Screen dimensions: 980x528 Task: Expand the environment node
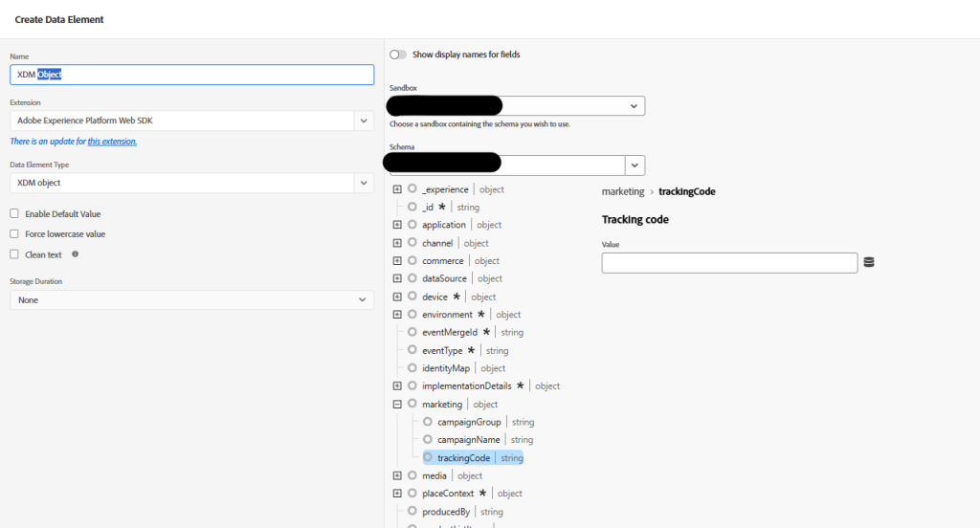[x=397, y=315]
